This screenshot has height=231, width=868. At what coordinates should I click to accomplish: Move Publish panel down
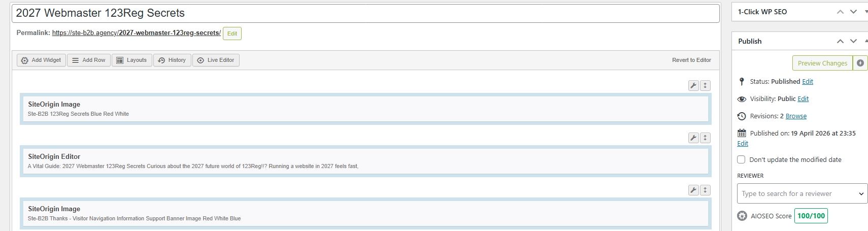click(853, 41)
